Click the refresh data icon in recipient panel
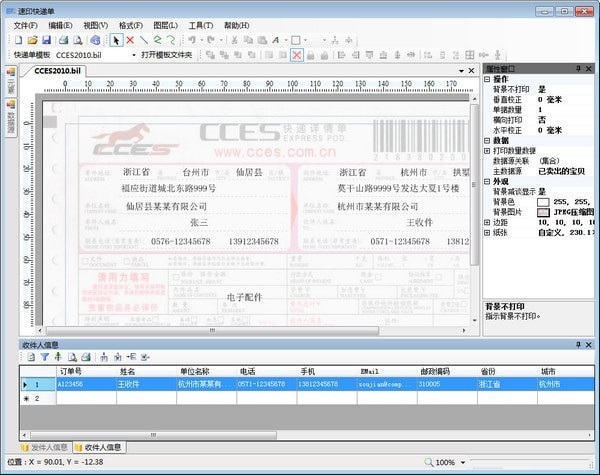The width and height of the screenshot is (600, 475). 31,357
